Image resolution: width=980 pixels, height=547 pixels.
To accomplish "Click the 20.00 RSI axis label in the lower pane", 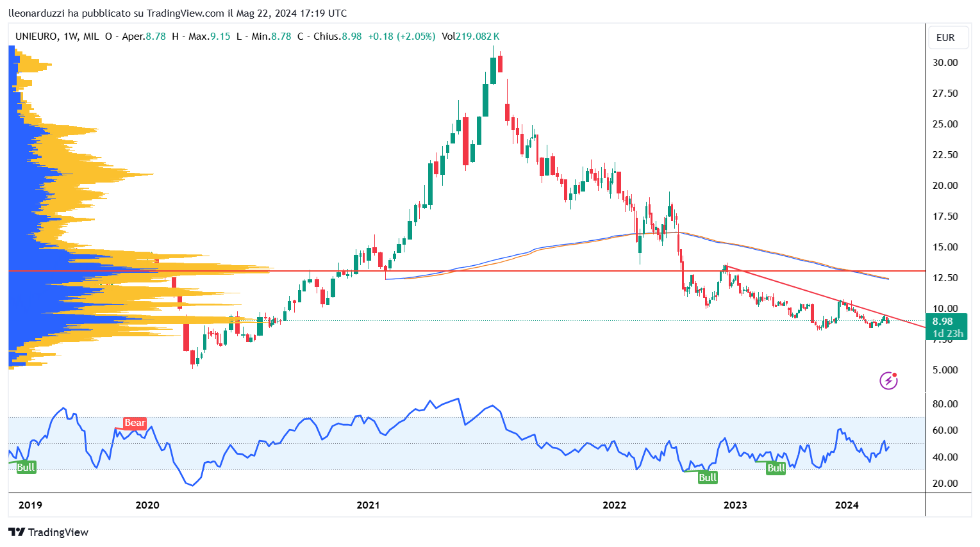I will pyautogui.click(x=945, y=484).
